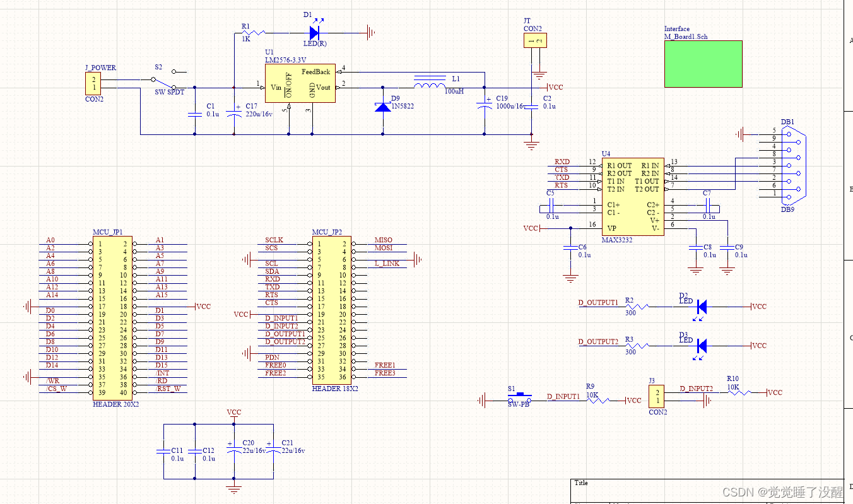Click the J_POWER CON2 connector
The height and width of the screenshot is (504, 853).
coord(93,84)
